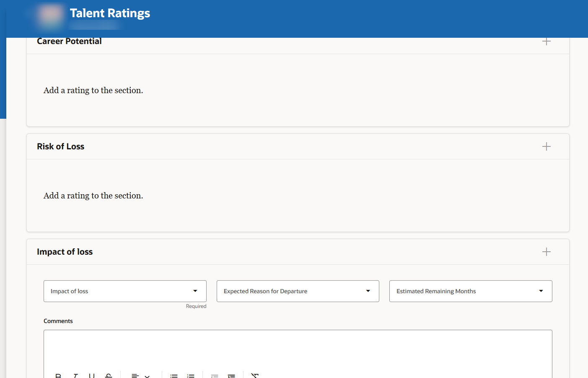
Task: Increase indent in Comments editor
Action: point(231,376)
